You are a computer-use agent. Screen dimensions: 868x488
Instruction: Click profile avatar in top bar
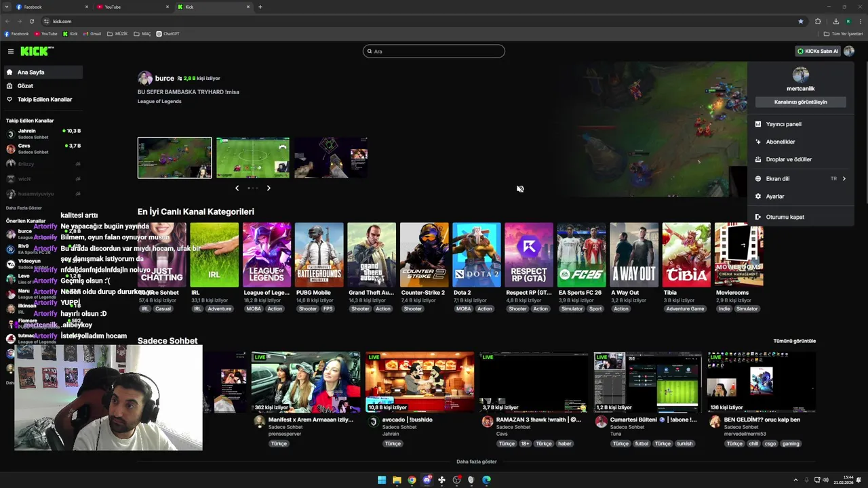(x=849, y=51)
